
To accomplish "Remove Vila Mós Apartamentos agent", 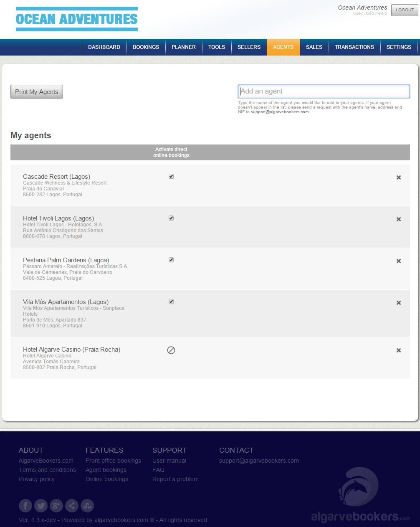I will click(399, 303).
